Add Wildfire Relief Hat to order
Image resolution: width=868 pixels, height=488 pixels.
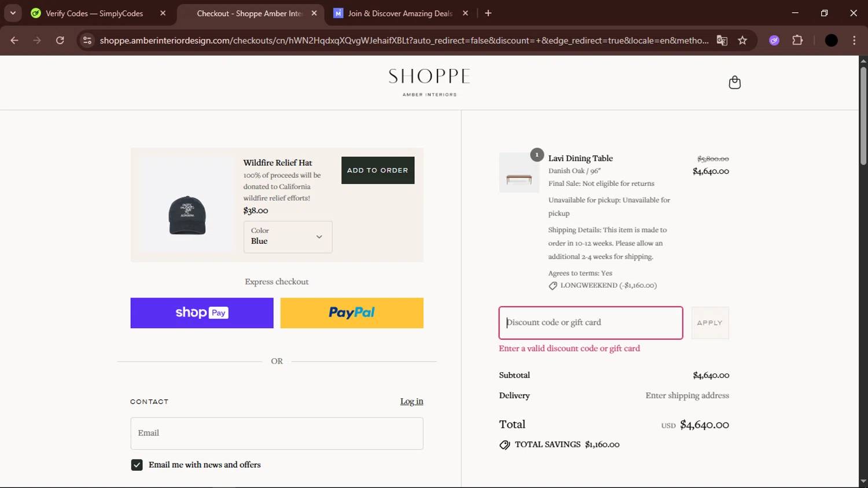click(378, 170)
